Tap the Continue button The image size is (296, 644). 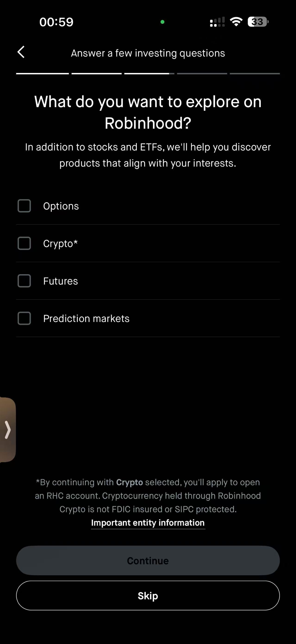point(148,560)
